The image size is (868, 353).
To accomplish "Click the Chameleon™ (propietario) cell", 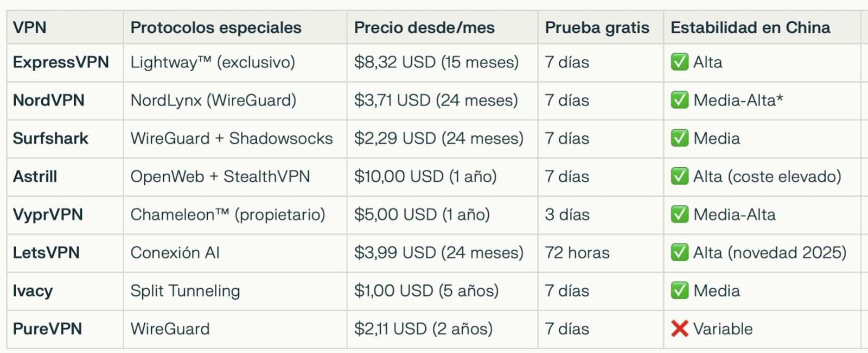I will [x=227, y=215].
